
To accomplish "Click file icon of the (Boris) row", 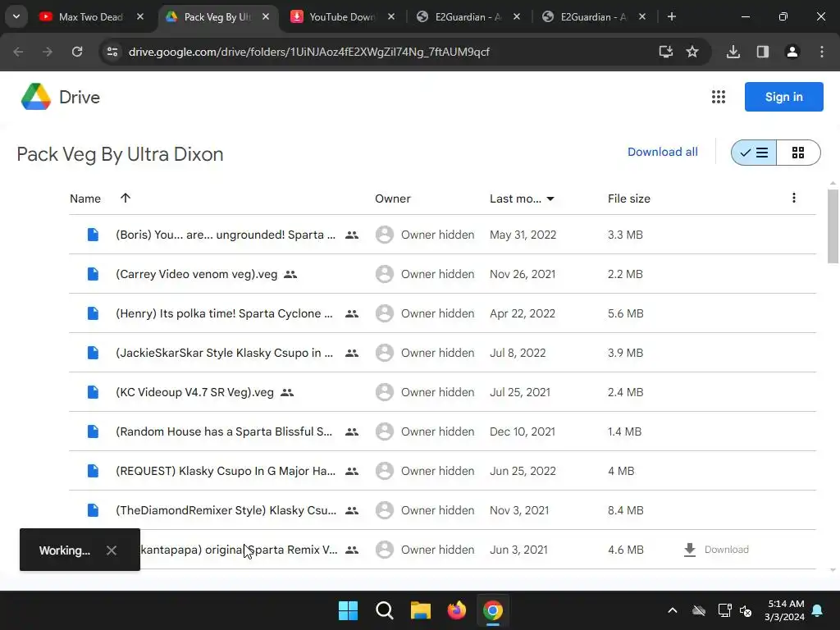I will (x=93, y=235).
